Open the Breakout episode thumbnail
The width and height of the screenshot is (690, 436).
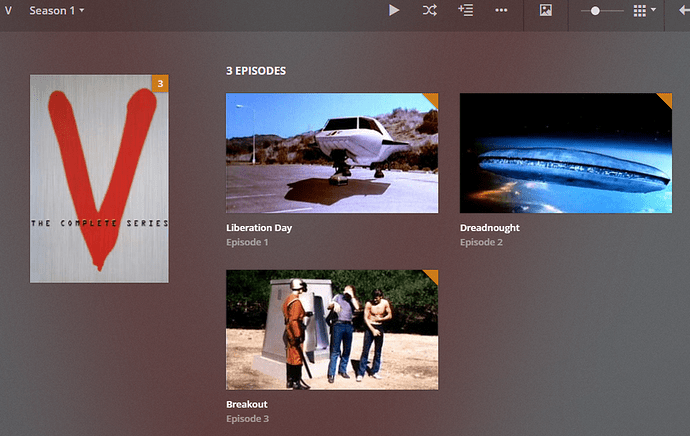click(332, 330)
